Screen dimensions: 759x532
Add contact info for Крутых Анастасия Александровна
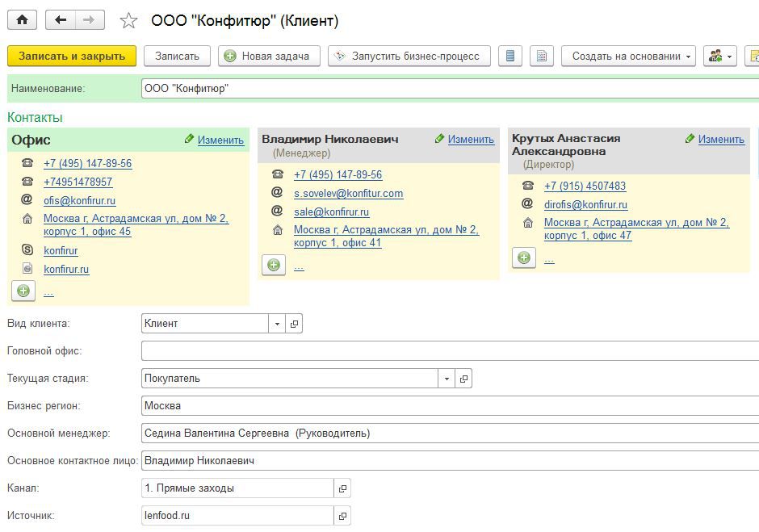[524, 258]
